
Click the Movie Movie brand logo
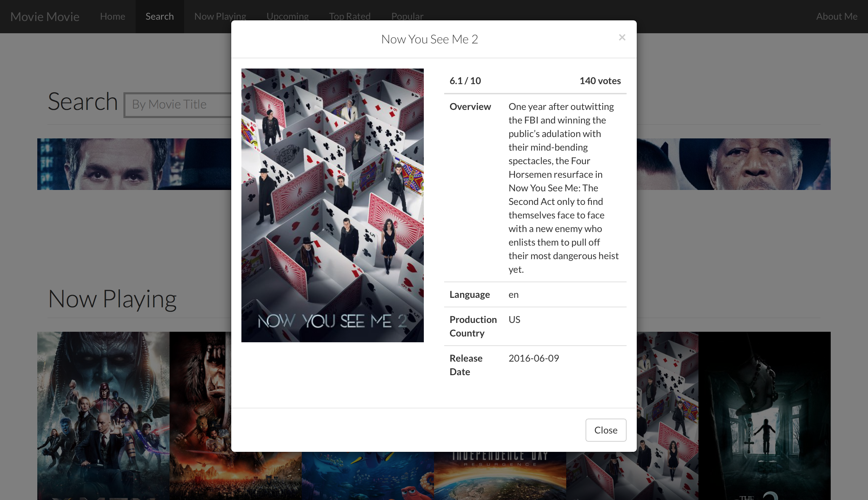45,17
